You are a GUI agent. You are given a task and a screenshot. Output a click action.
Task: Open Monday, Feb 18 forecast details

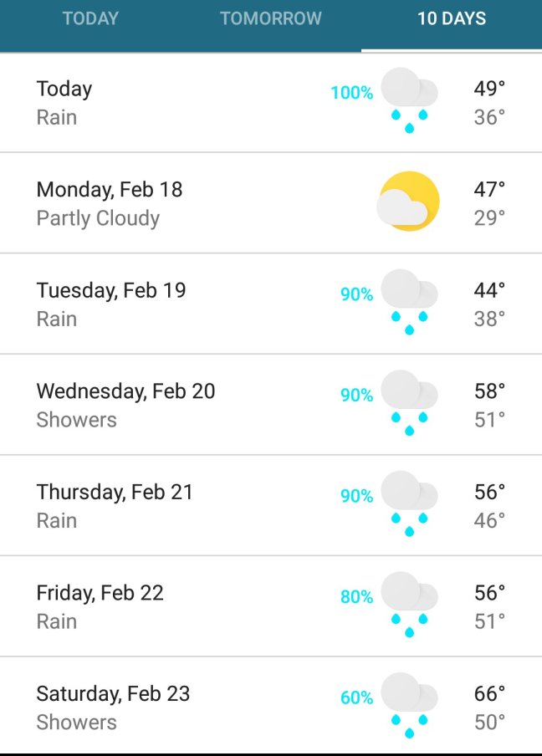pyautogui.click(x=110, y=190)
